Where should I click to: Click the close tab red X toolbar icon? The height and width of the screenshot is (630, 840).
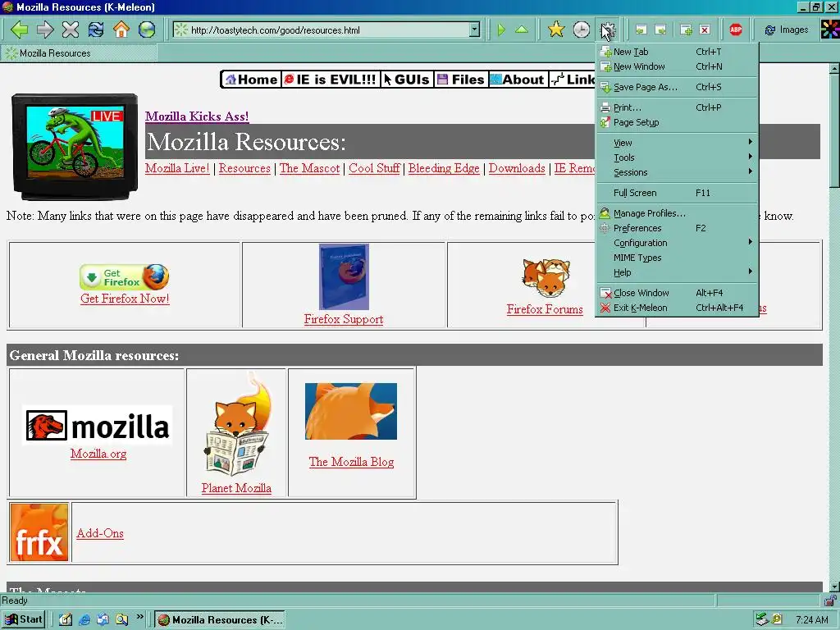click(x=705, y=30)
